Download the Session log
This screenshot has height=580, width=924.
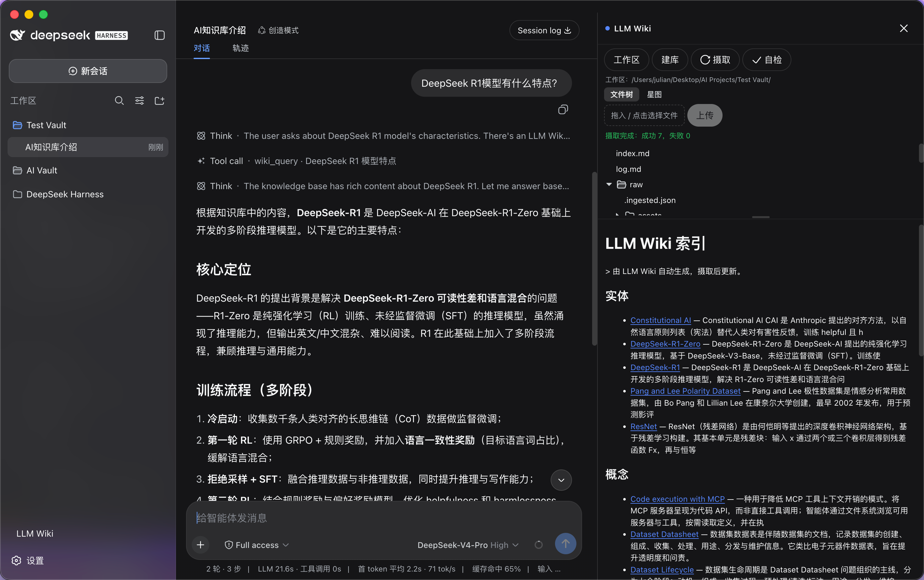pos(544,30)
